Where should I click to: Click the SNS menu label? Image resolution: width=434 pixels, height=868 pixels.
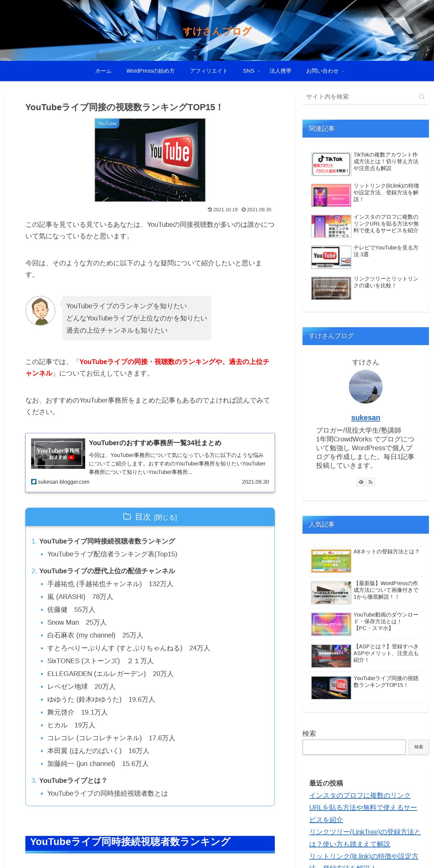coord(248,71)
